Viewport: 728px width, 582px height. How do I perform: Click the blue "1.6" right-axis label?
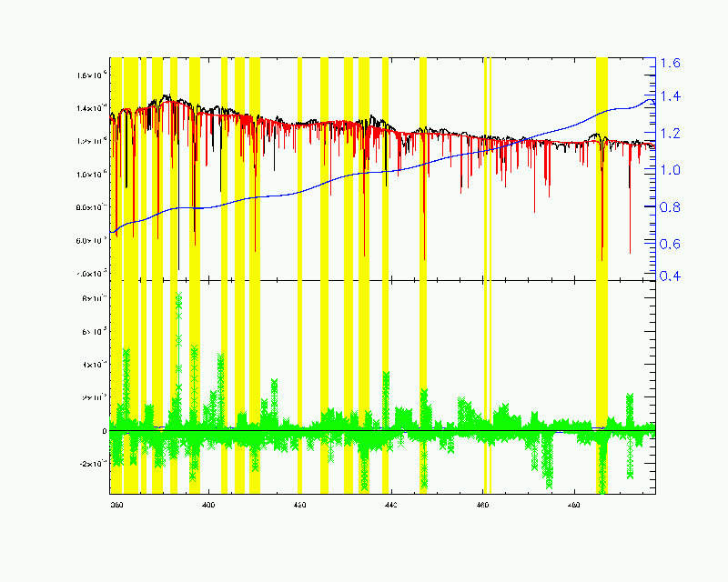click(670, 63)
